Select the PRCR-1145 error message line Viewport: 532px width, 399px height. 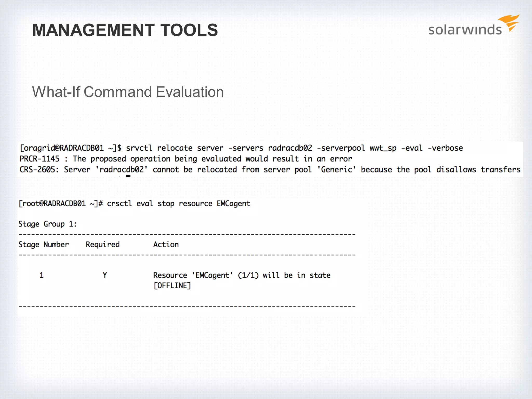click(186, 159)
